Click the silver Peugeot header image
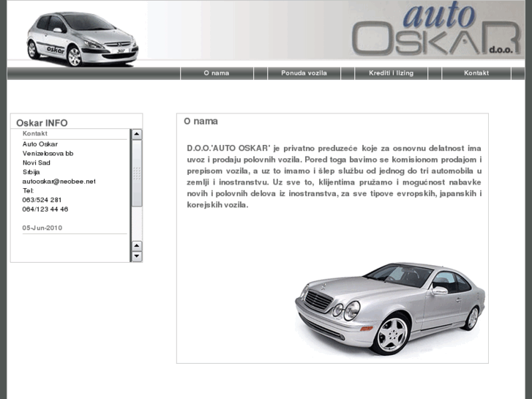 pyautogui.click(x=83, y=39)
